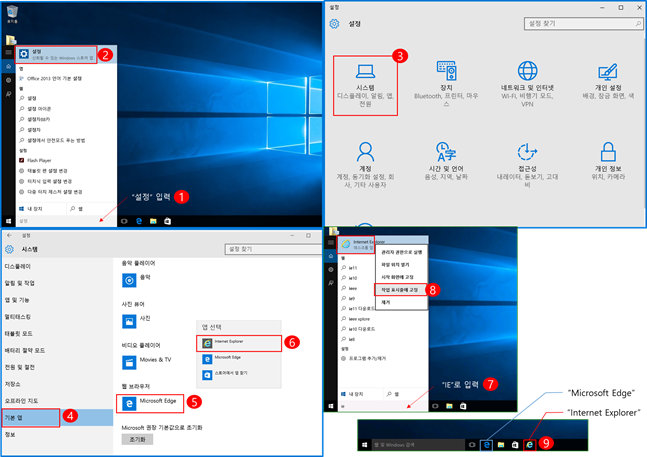Click the ieee xplore search suggestion
This screenshot has height=457, width=647.
click(358, 319)
